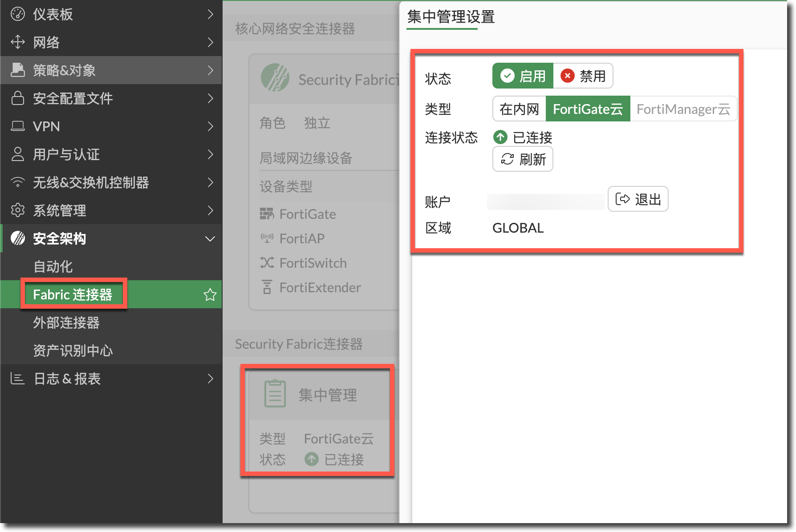Click the Security Profiles padlock icon
This screenshot has width=796, height=532.
(x=18, y=98)
